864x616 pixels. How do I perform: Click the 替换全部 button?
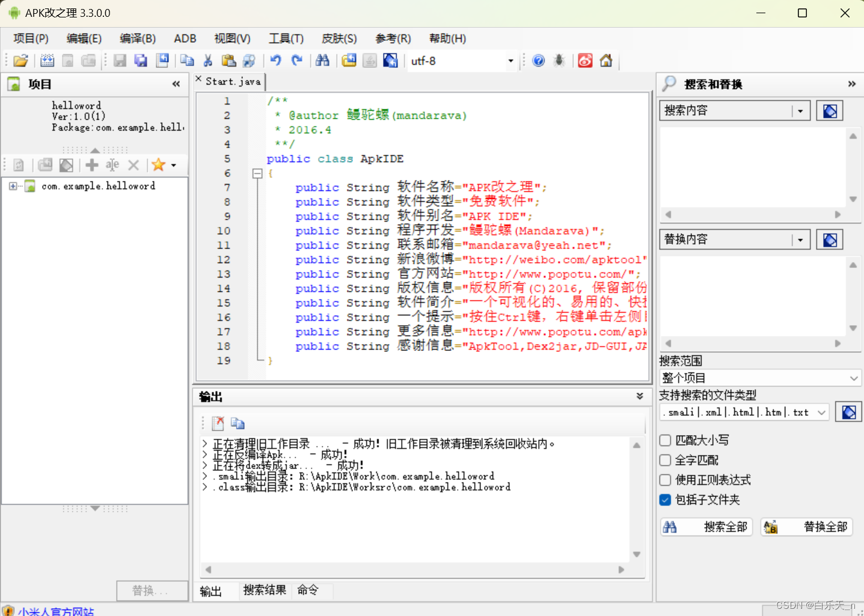tap(806, 527)
